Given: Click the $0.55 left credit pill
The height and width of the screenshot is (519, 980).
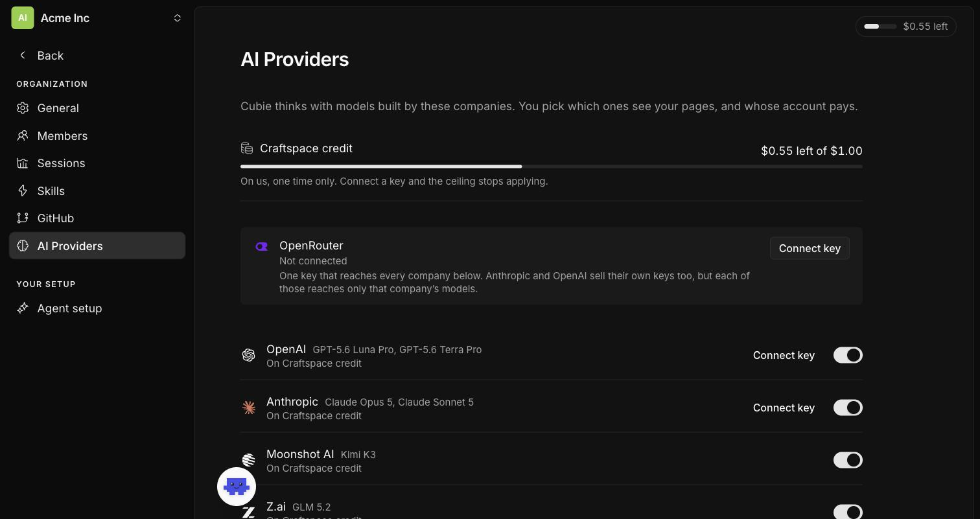Looking at the screenshot, I should [x=906, y=27].
